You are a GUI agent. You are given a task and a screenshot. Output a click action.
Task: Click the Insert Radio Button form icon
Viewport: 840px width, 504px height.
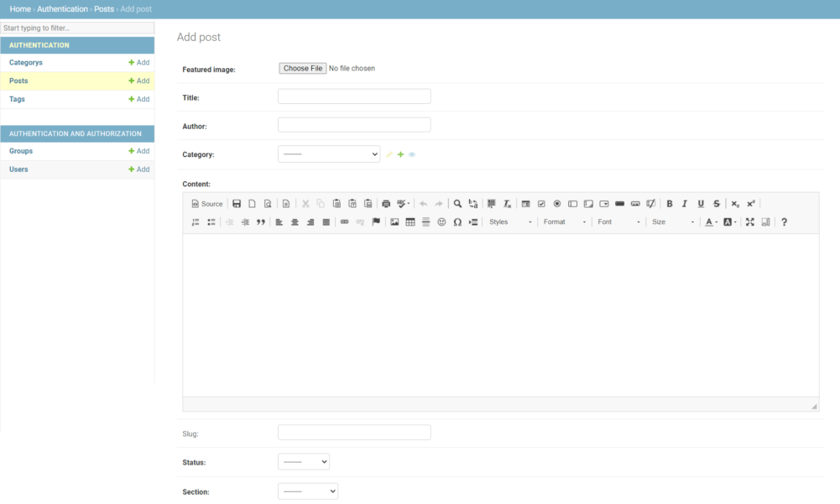[556, 204]
